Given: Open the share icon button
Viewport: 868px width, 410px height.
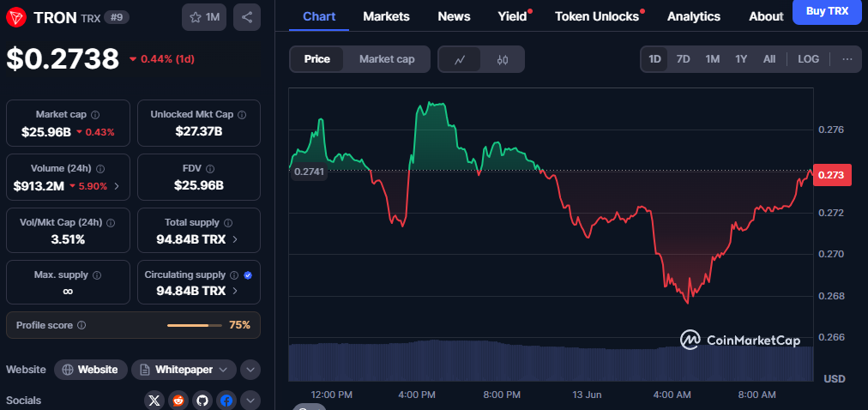Looking at the screenshot, I should click(247, 17).
